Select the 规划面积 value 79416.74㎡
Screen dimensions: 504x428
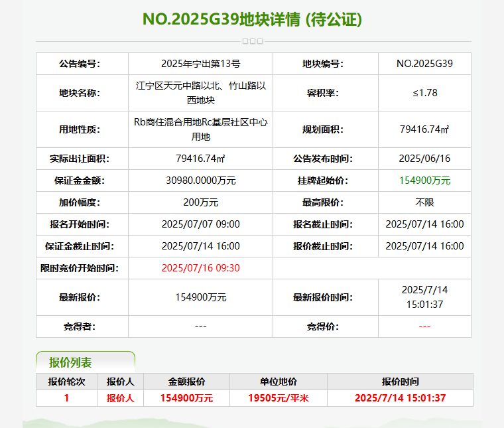click(x=424, y=129)
